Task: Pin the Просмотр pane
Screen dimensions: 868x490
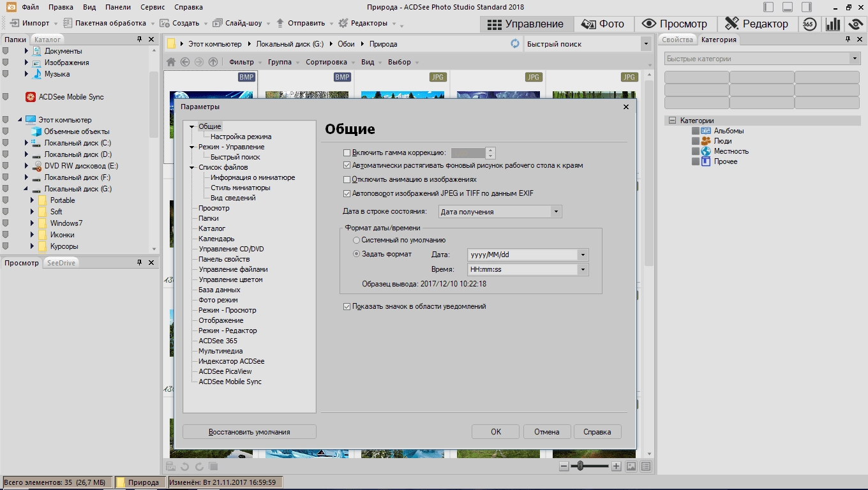Action: click(x=139, y=263)
